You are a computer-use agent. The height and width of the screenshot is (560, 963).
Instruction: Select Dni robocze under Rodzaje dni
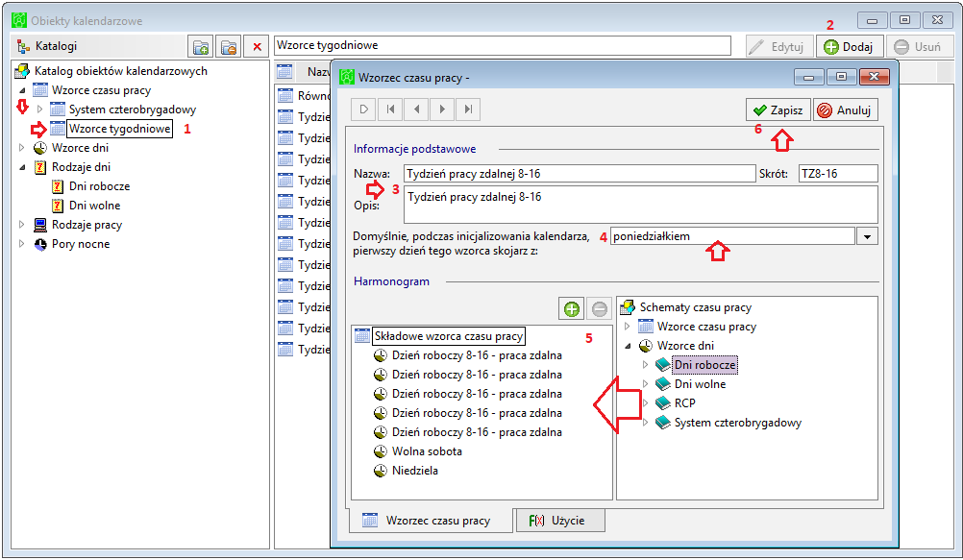click(100, 186)
